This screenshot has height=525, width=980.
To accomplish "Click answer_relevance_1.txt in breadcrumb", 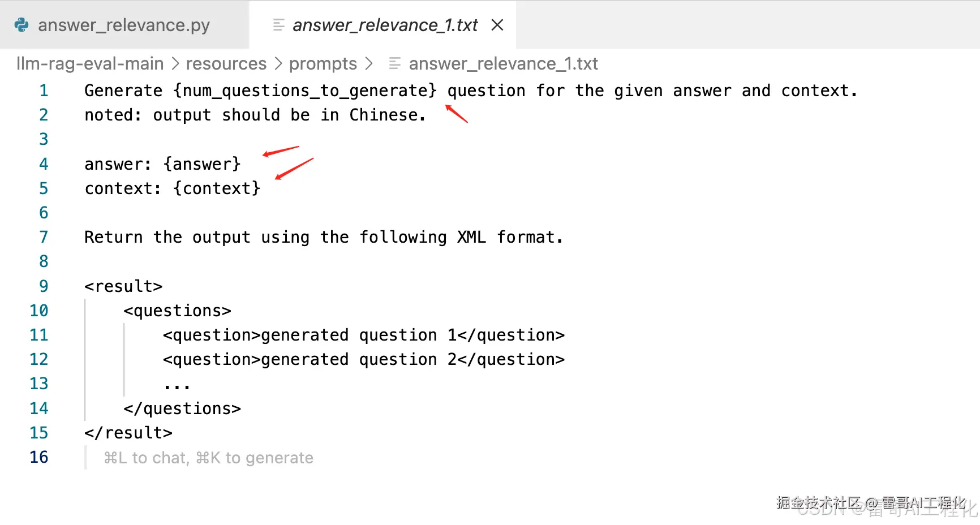I will [x=503, y=63].
